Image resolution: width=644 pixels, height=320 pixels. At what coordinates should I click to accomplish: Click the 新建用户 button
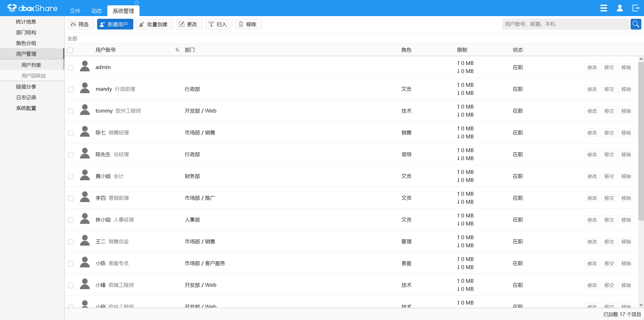coord(115,24)
